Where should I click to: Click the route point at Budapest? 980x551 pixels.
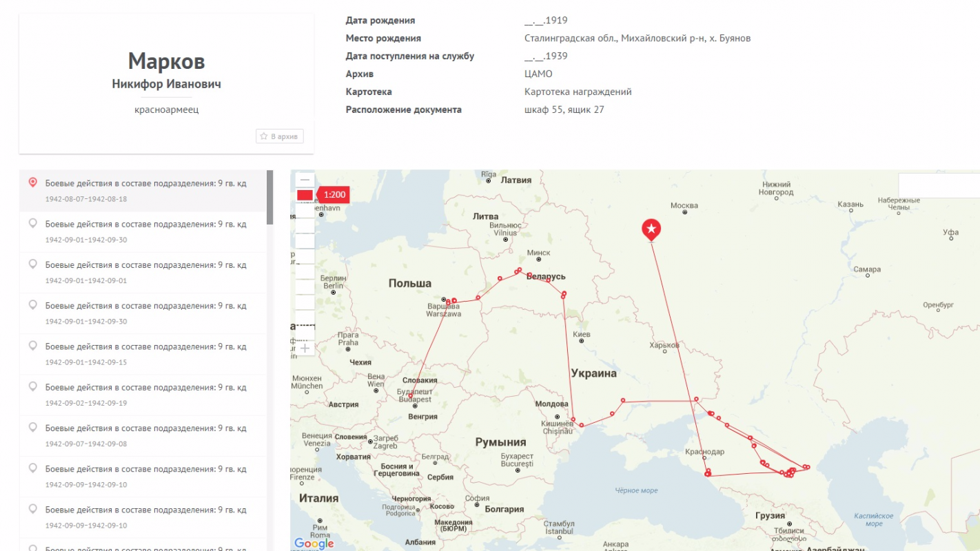click(x=411, y=395)
